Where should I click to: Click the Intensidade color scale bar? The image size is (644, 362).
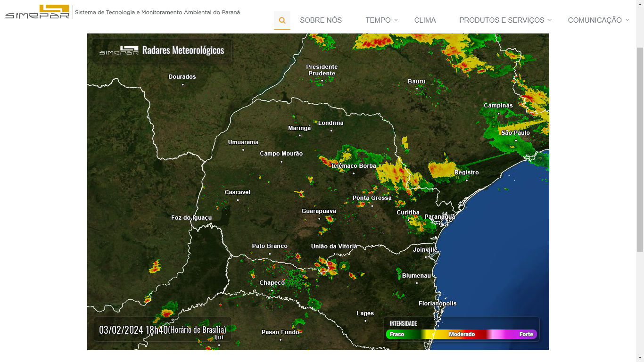point(461,334)
